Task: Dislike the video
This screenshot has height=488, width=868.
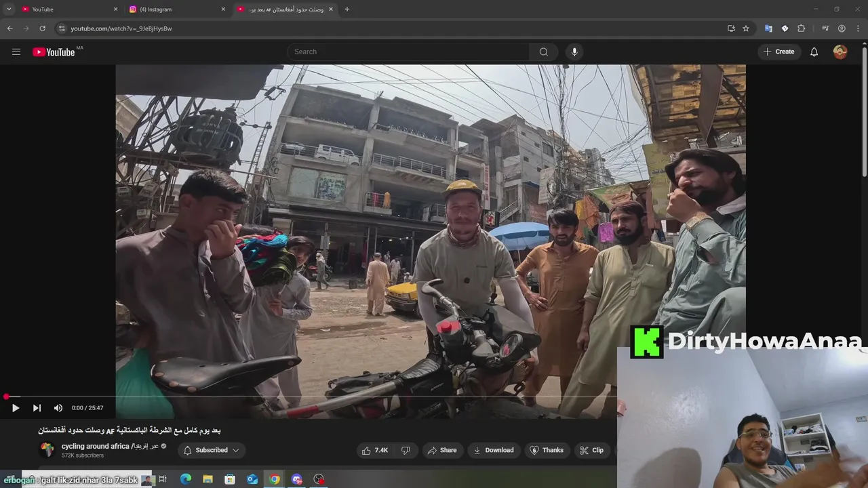Action: pyautogui.click(x=406, y=450)
